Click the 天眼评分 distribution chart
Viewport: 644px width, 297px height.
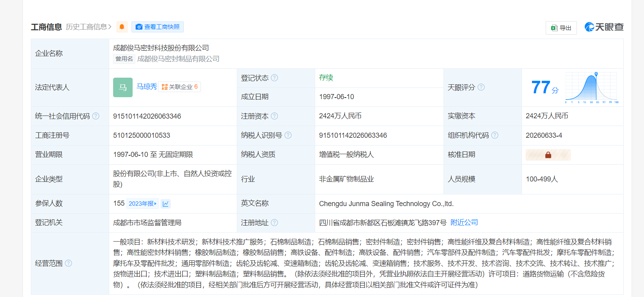(x=592, y=87)
